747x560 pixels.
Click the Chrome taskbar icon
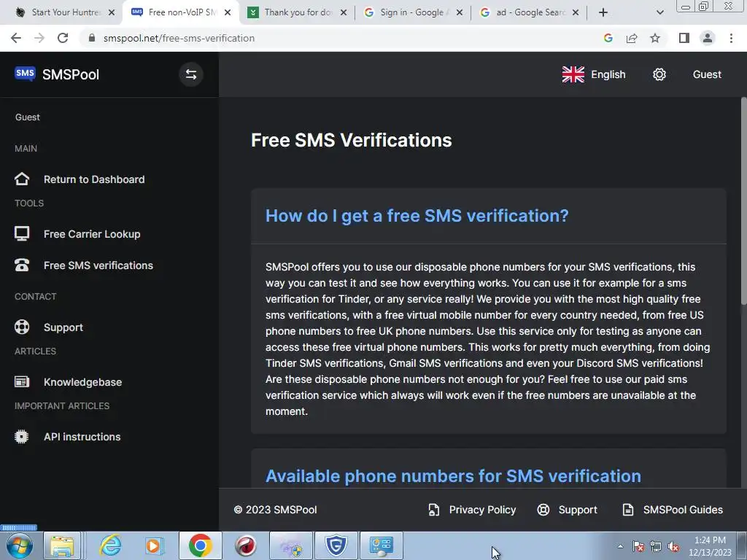pos(200,545)
